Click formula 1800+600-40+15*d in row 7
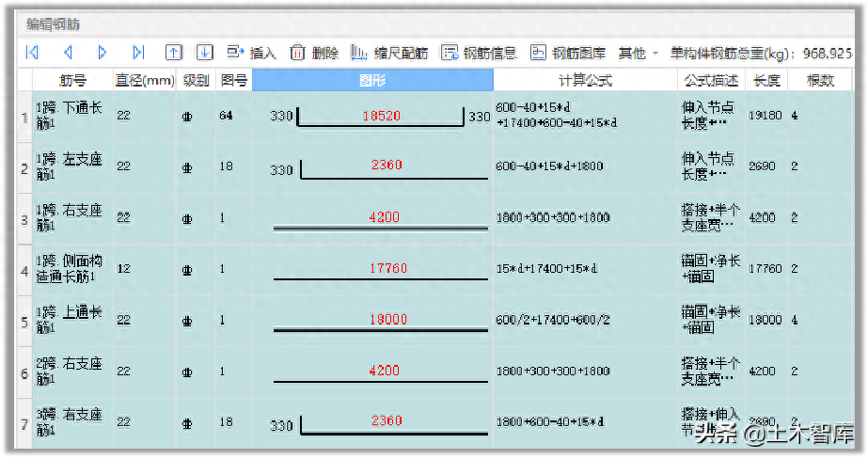The image size is (868, 459). 549,422
